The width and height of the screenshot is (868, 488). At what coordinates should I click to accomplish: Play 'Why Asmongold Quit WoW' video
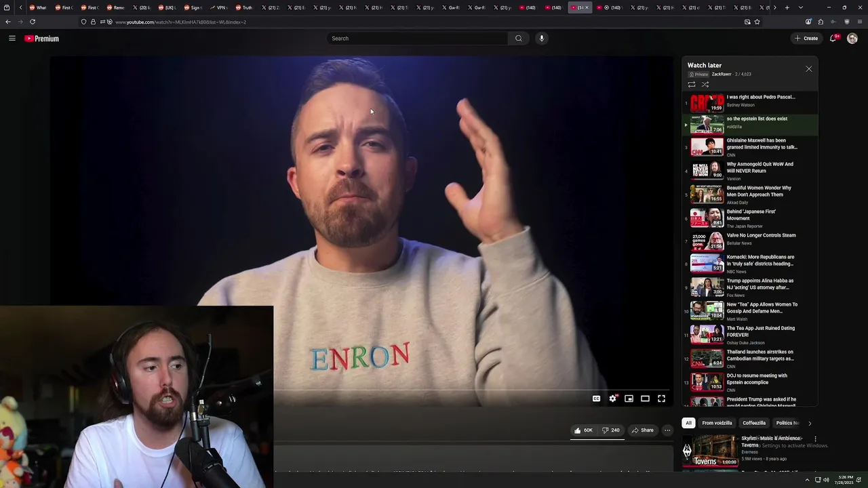(x=750, y=171)
